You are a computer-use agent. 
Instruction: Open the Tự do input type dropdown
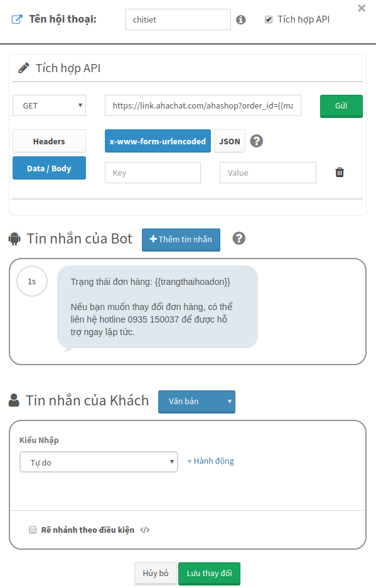pos(99,462)
